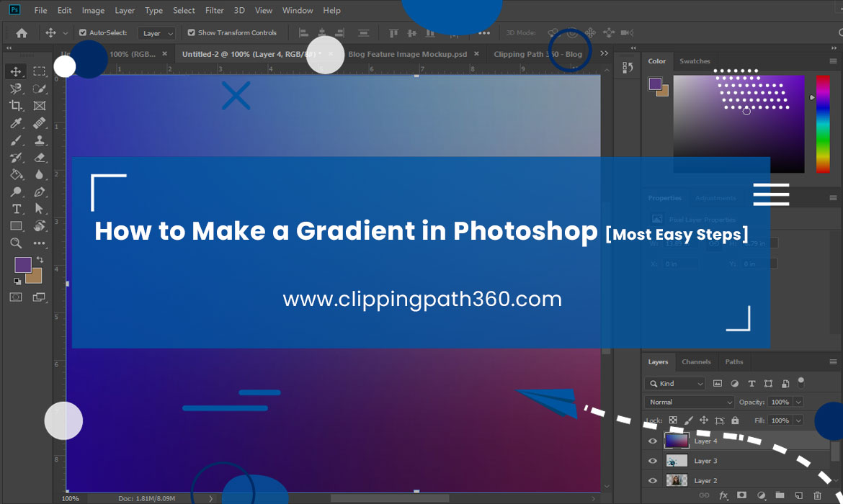Open the Opacity slider dropdown arrow
Viewport: 843px width, 504px height.
pos(799,402)
